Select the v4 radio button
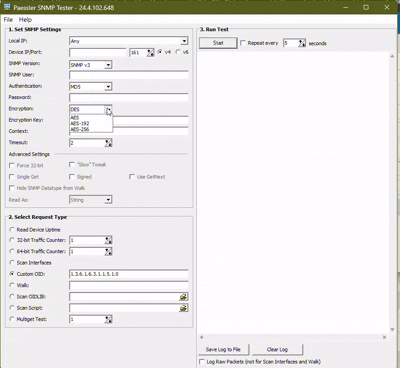 [160, 52]
